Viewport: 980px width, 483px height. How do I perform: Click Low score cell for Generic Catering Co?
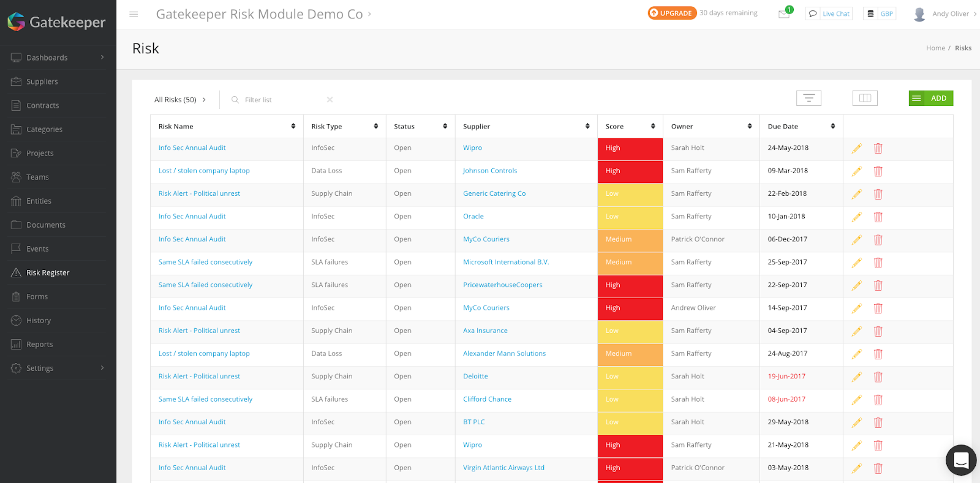tap(630, 194)
